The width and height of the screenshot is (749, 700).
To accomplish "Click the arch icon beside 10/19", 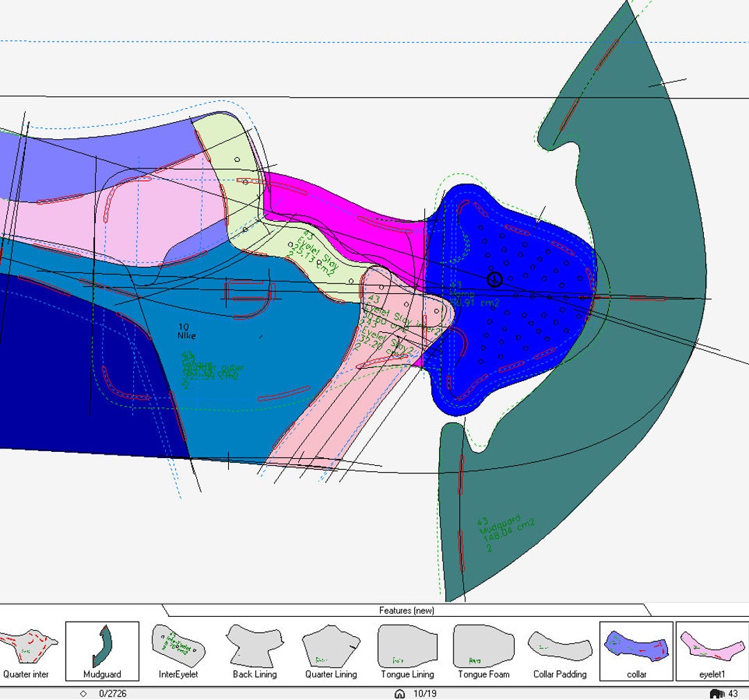I will click(400, 694).
